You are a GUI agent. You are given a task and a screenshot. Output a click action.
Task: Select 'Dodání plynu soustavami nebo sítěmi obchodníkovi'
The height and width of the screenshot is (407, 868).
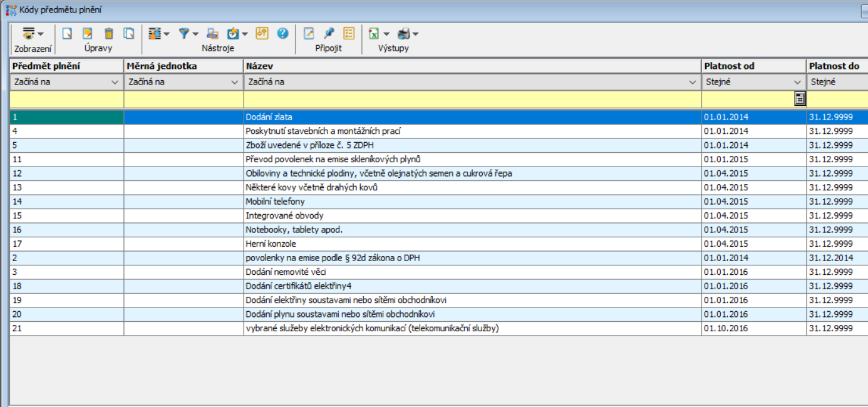pyautogui.click(x=438, y=314)
